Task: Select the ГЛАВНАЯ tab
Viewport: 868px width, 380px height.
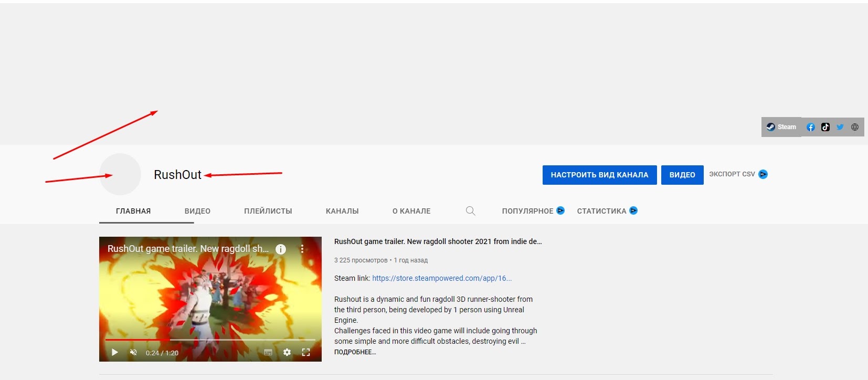Action: [133, 211]
